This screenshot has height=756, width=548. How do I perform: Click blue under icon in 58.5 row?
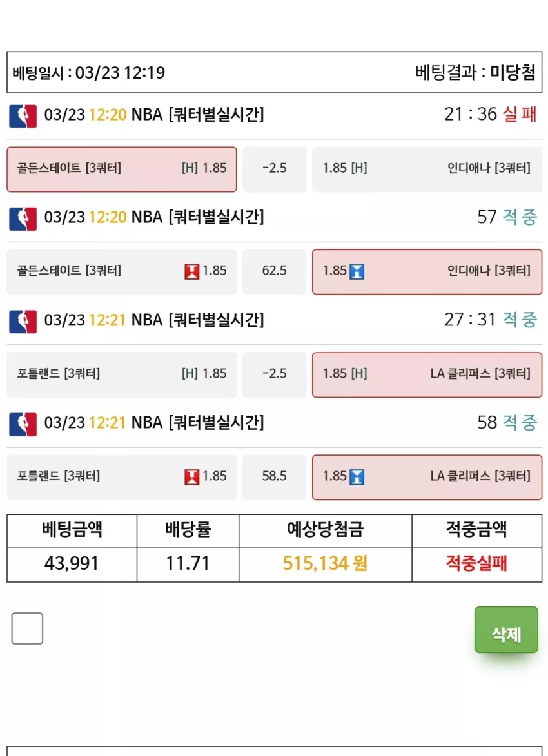(357, 477)
